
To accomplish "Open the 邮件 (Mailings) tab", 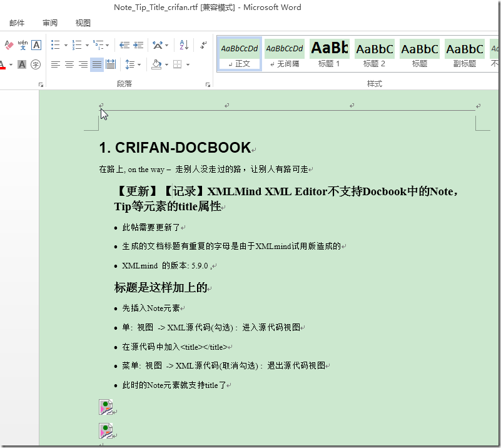I will pos(17,23).
